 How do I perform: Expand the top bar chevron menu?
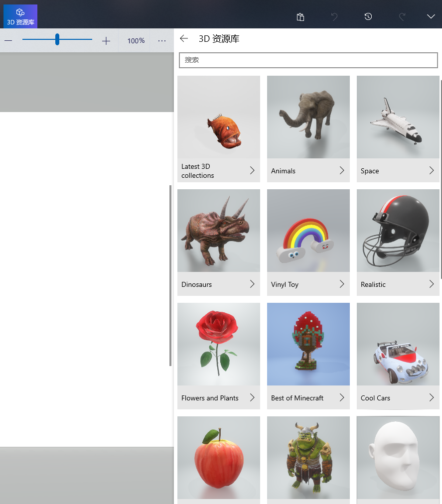431,16
